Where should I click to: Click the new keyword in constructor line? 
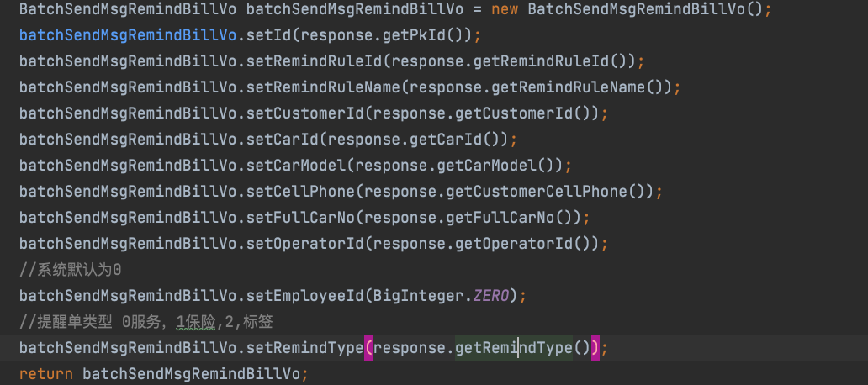[x=505, y=9]
